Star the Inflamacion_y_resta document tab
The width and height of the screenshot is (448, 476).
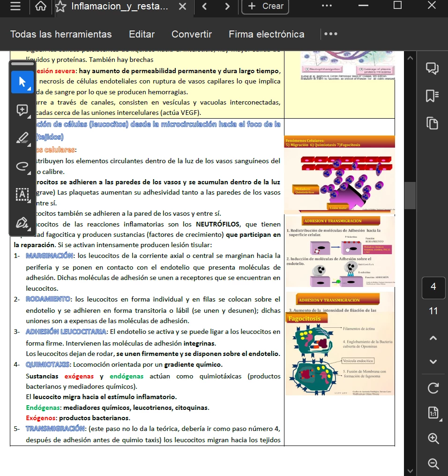tap(60, 7)
